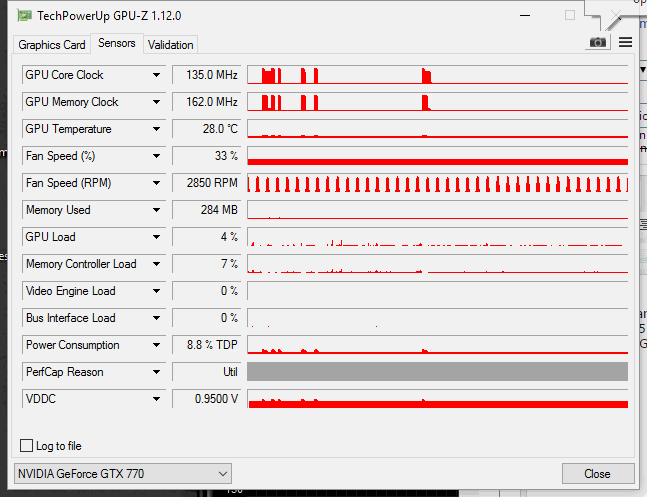Click the Util PerfCap reason value

tap(207, 372)
